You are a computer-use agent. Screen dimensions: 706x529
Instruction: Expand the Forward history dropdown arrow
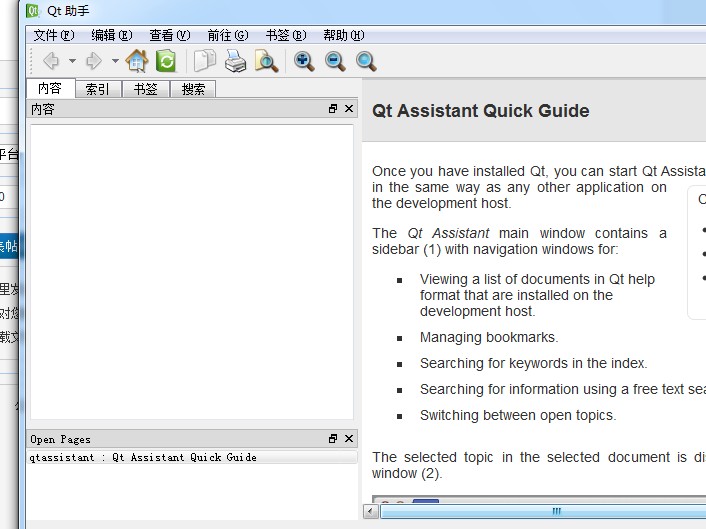click(x=115, y=61)
